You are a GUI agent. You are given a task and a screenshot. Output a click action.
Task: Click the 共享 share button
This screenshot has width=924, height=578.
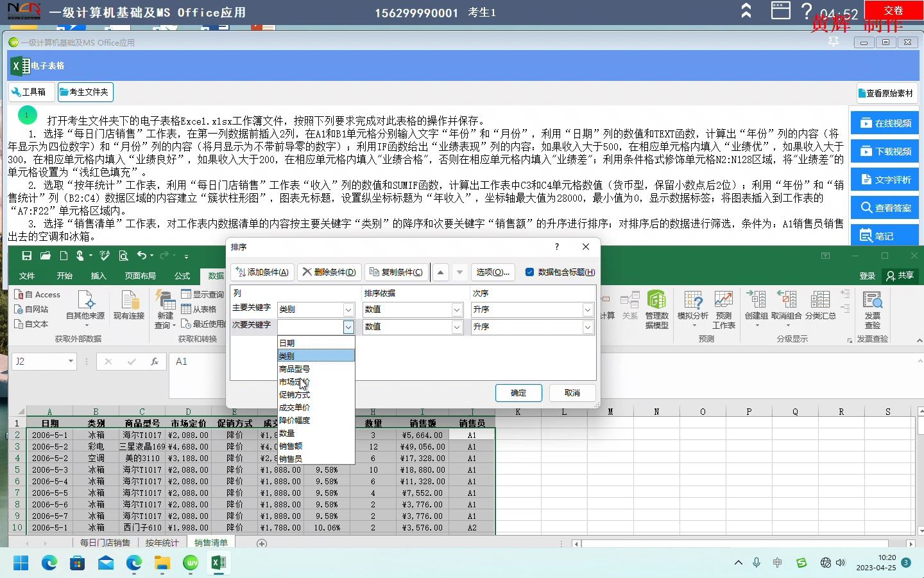point(900,276)
